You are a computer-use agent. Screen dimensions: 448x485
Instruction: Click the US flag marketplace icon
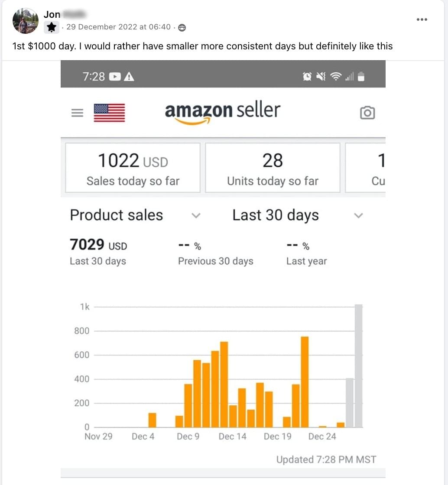pyautogui.click(x=109, y=113)
